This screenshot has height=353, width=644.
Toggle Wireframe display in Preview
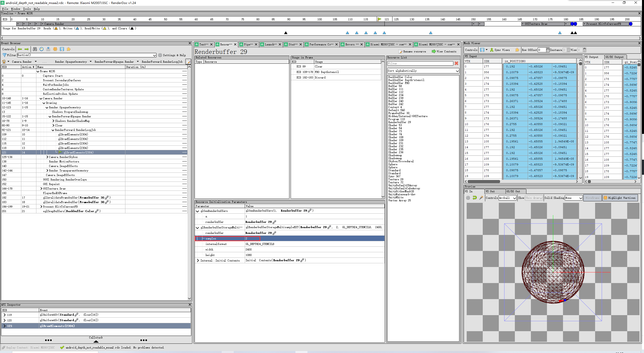[x=592, y=198]
